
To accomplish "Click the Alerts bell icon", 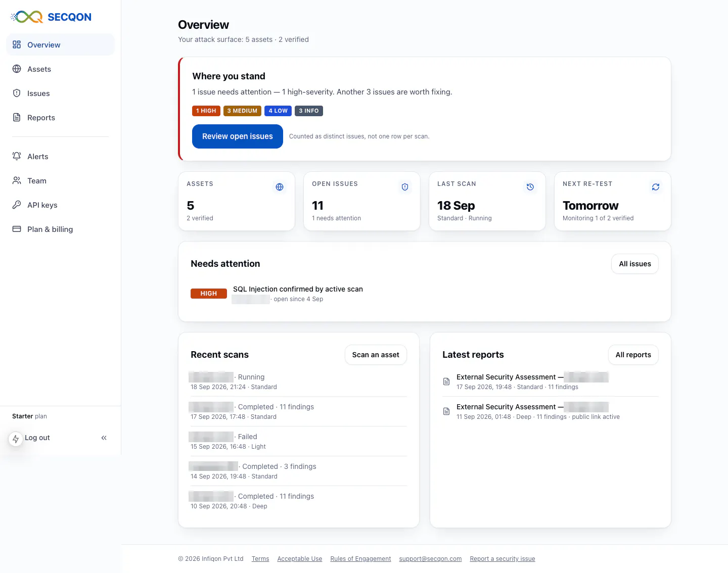I will [x=17, y=156].
